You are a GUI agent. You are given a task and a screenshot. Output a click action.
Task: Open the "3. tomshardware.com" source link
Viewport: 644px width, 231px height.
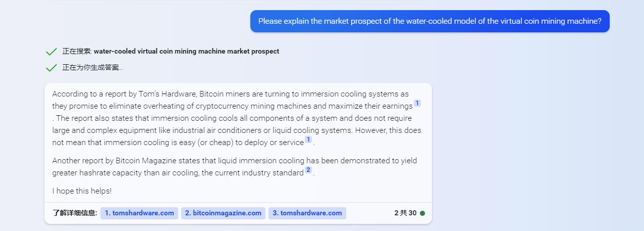(x=307, y=213)
